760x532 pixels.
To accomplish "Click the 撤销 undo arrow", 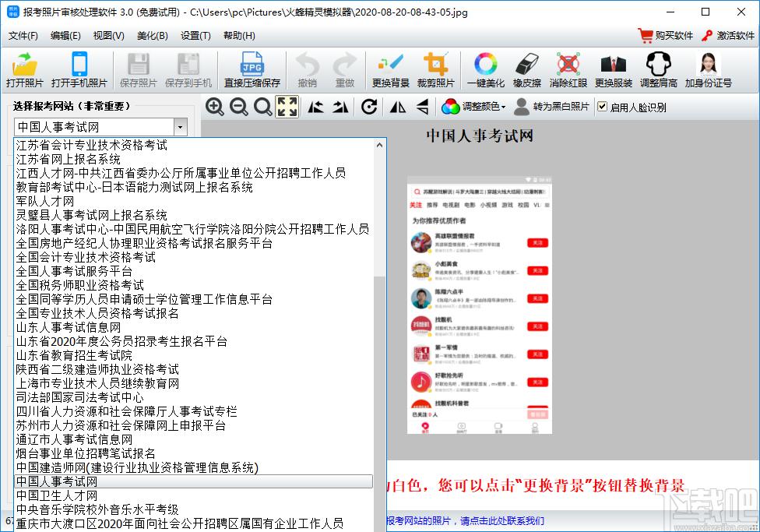I will point(308,69).
